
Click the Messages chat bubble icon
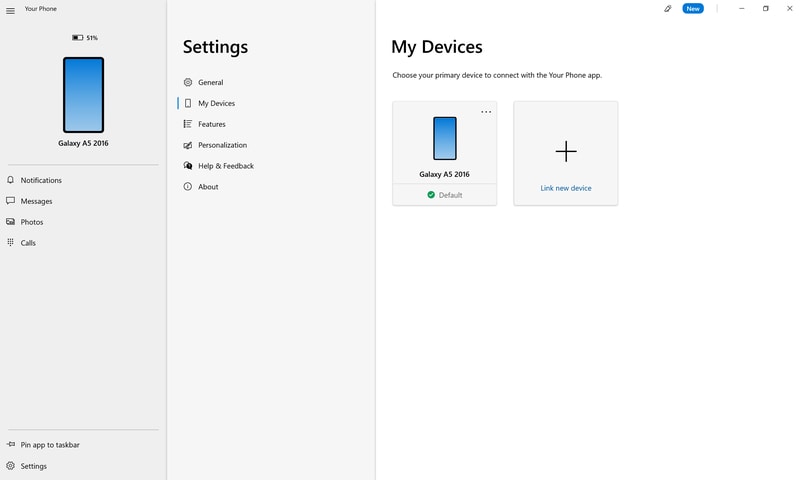coord(10,201)
